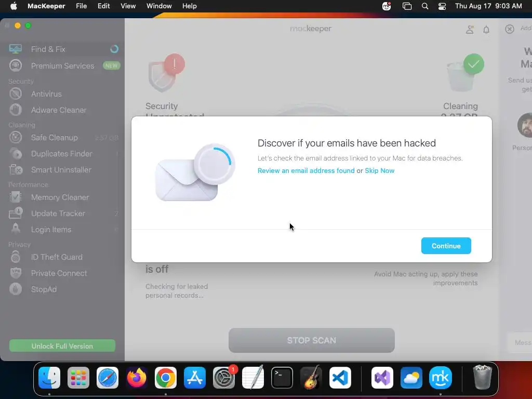Open the File menu
This screenshot has width=532, height=399.
coord(81,6)
